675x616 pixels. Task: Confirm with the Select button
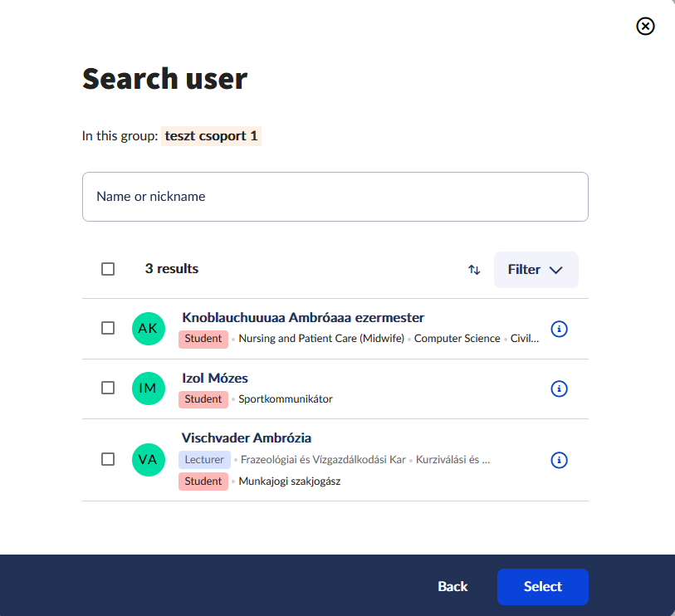pos(542,587)
